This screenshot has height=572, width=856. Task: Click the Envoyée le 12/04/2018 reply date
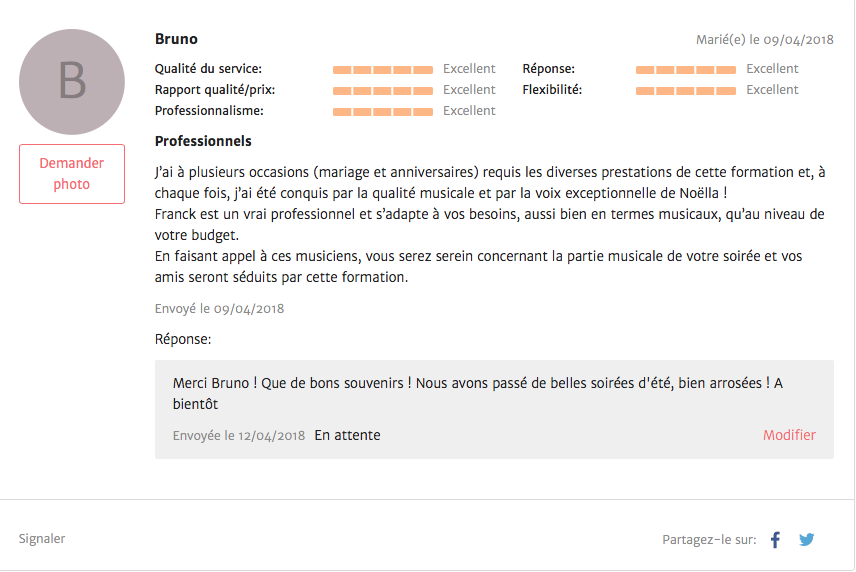[x=238, y=436]
